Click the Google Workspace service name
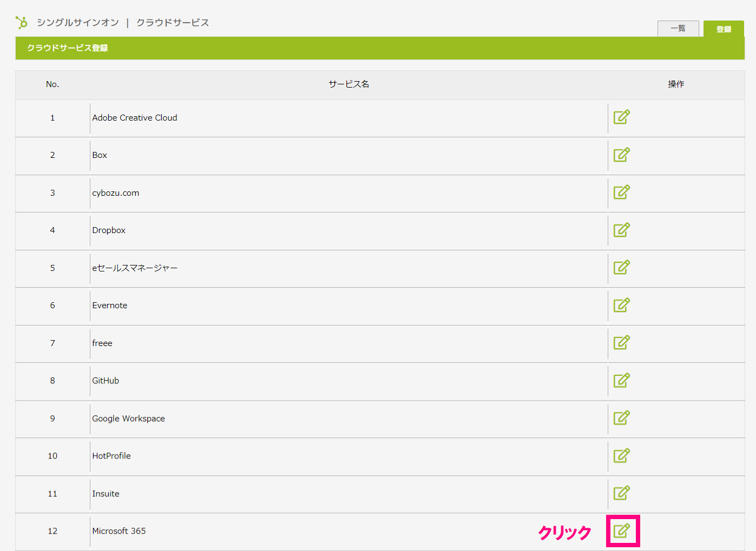Viewport: 756px width, 551px height. (x=128, y=419)
